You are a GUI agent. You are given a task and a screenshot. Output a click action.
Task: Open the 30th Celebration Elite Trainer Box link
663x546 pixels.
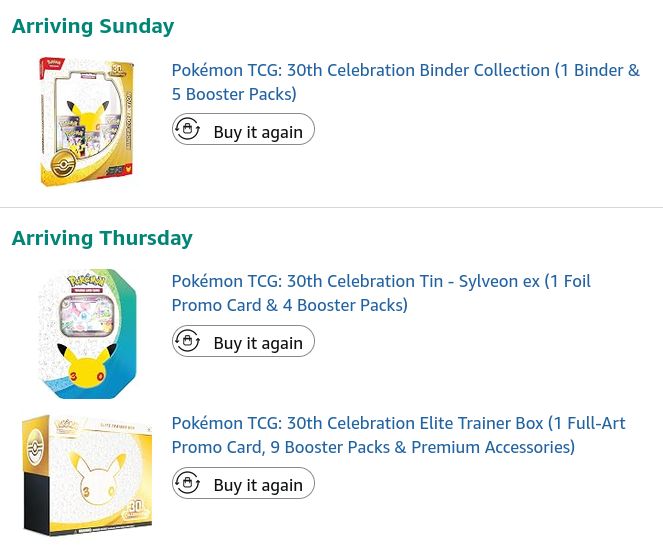pos(398,435)
